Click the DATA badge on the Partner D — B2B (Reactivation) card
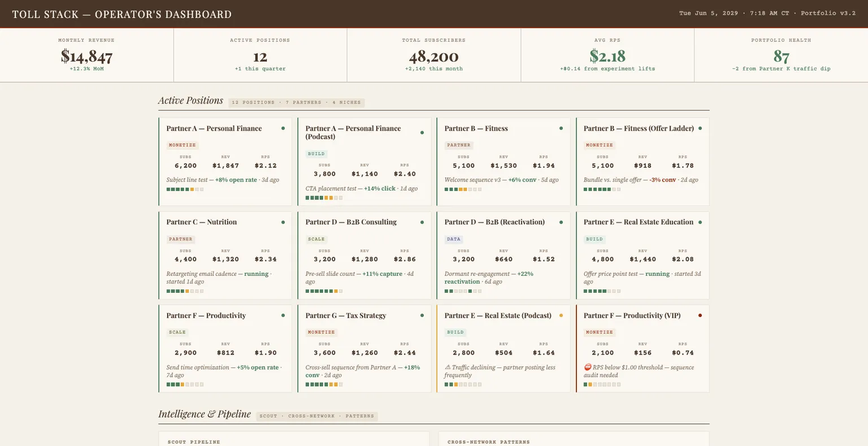 click(x=454, y=239)
